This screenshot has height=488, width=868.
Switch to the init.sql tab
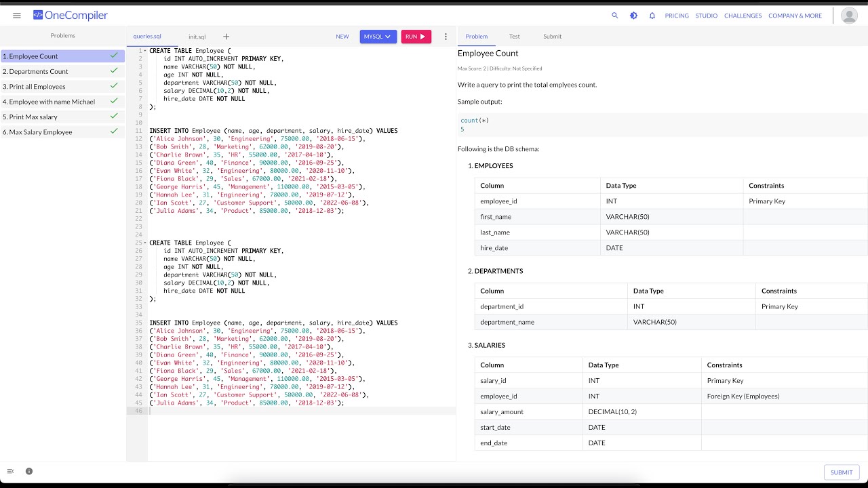[x=197, y=37]
